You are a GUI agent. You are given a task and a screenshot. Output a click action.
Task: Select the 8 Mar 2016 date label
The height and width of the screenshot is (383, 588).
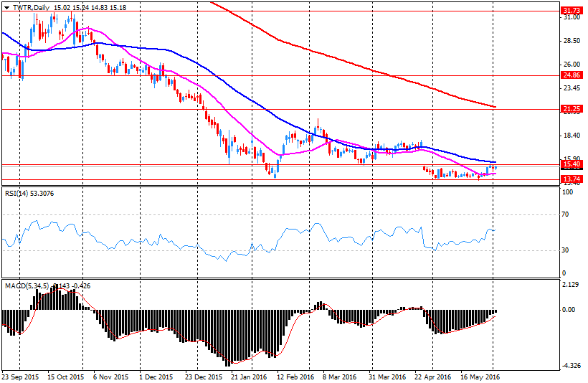click(x=339, y=376)
